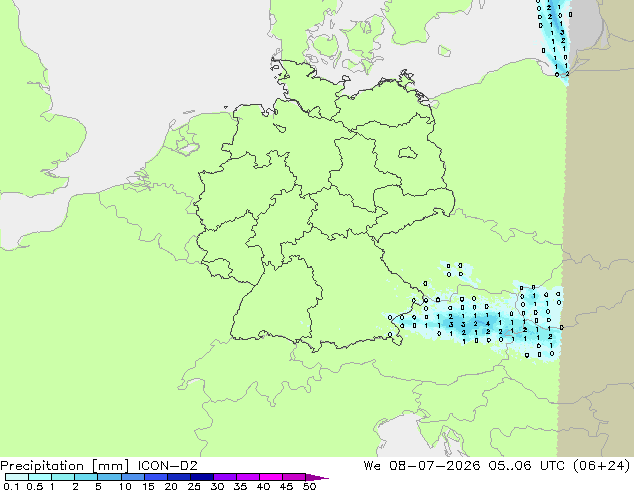The height and width of the screenshot is (490, 634).
Task: Select the '05..06 UTC' time range text
Action: (x=529, y=466)
